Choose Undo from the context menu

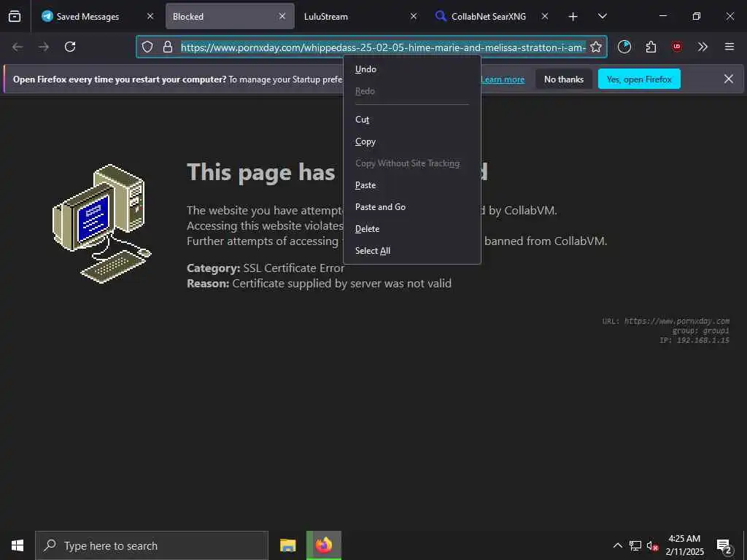pyautogui.click(x=412, y=69)
